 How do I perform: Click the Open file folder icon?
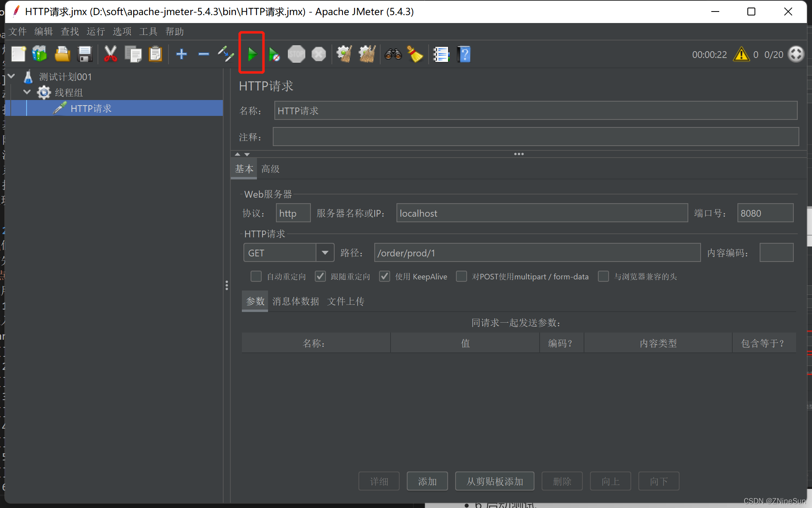coord(62,54)
